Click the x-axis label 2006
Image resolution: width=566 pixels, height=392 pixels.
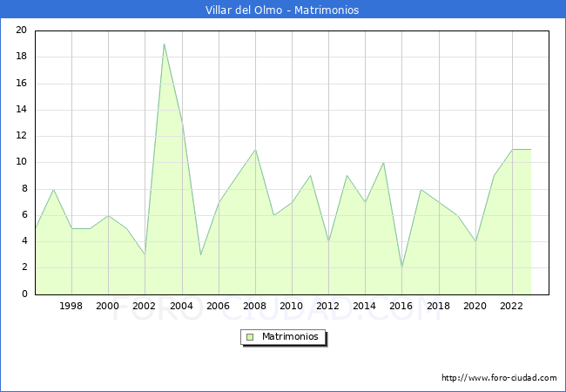click(218, 306)
